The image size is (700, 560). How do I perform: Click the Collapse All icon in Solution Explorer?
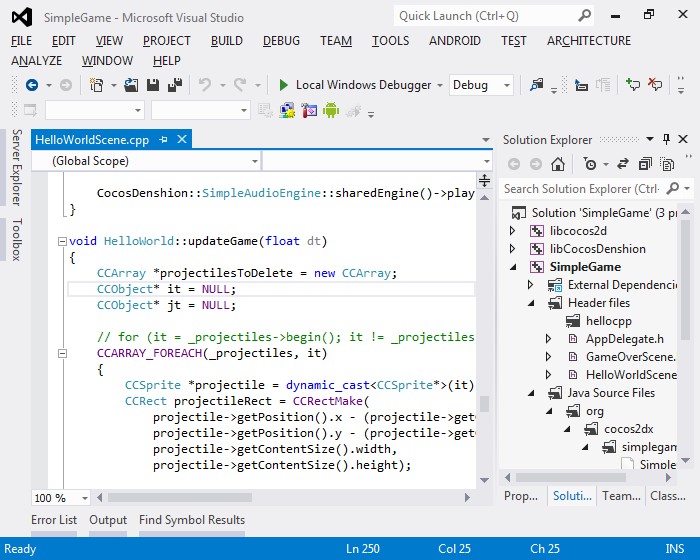(x=645, y=164)
